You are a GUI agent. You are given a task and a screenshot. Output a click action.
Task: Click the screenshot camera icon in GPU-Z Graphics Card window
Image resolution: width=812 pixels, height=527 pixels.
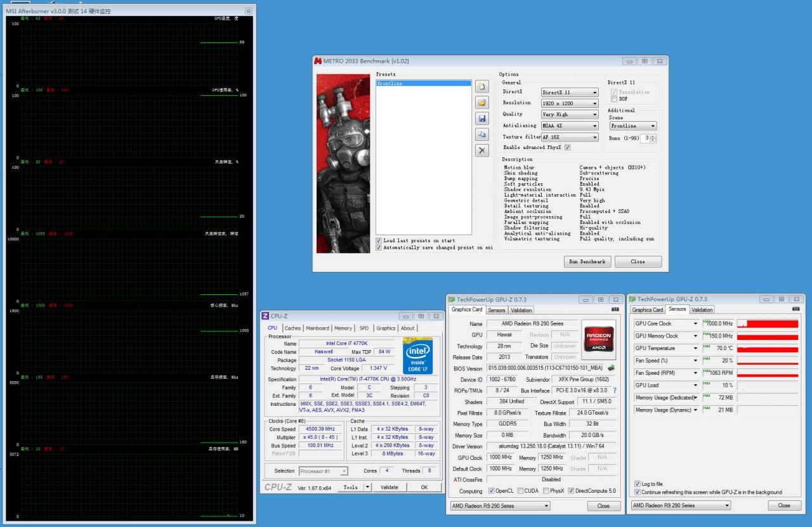click(615, 309)
